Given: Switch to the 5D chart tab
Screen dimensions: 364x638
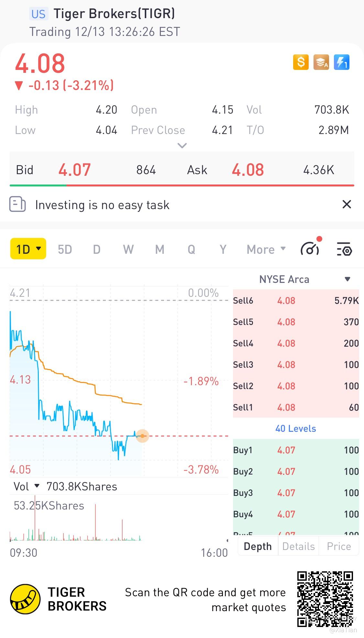Looking at the screenshot, I should pos(65,250).
